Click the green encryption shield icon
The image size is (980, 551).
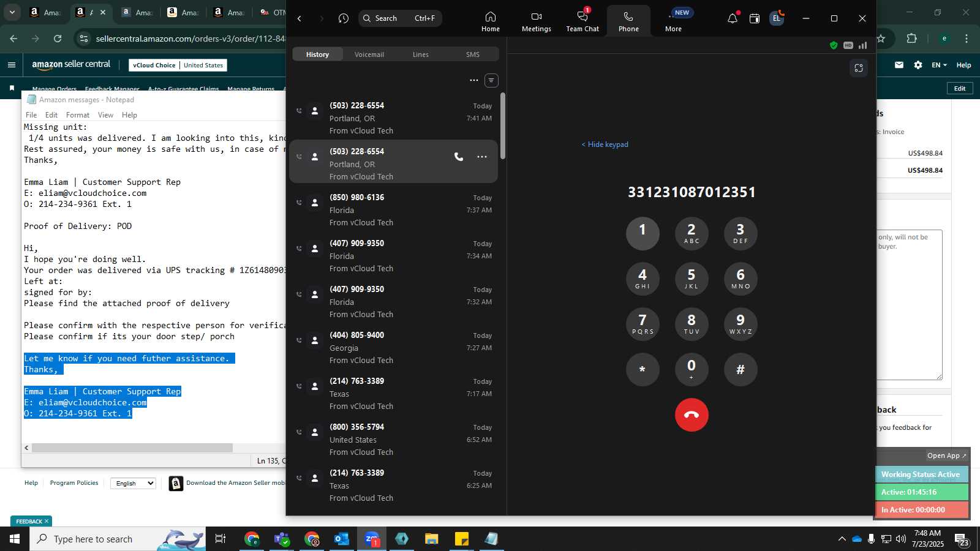click(834, 45)
